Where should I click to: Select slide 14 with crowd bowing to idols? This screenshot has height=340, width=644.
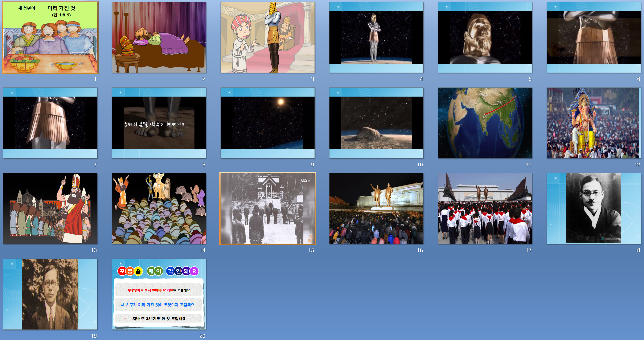pos(159,209)
